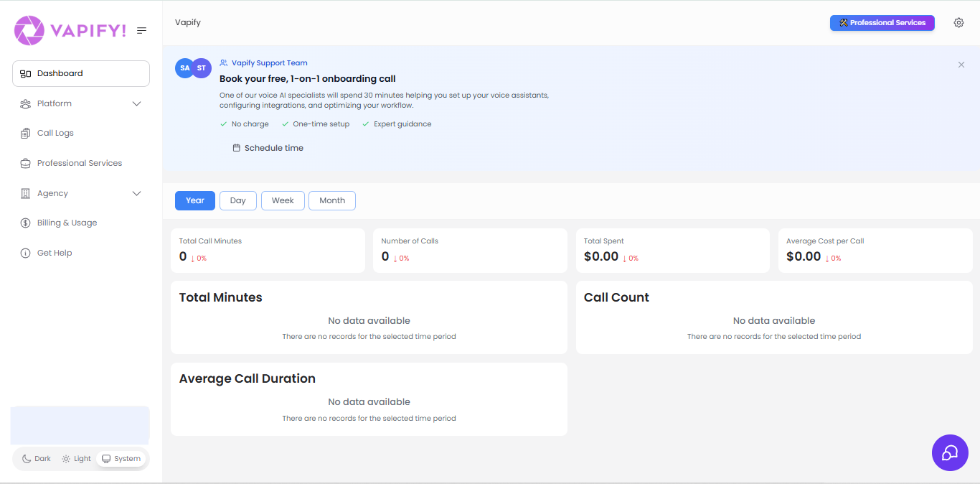
Task: Open the settings gear icon
Action: 959,22
